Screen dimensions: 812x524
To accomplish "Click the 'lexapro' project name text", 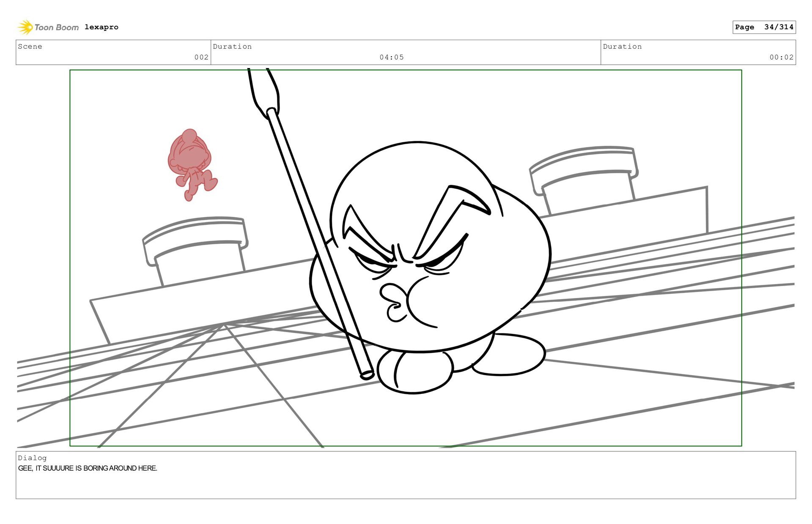I will coord(101,27).
